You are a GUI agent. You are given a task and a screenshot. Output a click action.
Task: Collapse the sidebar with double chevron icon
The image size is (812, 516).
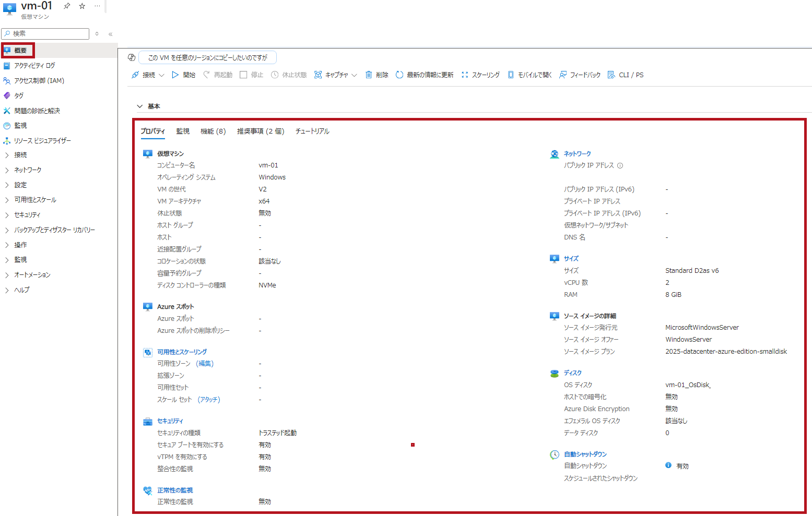point(111,34)
